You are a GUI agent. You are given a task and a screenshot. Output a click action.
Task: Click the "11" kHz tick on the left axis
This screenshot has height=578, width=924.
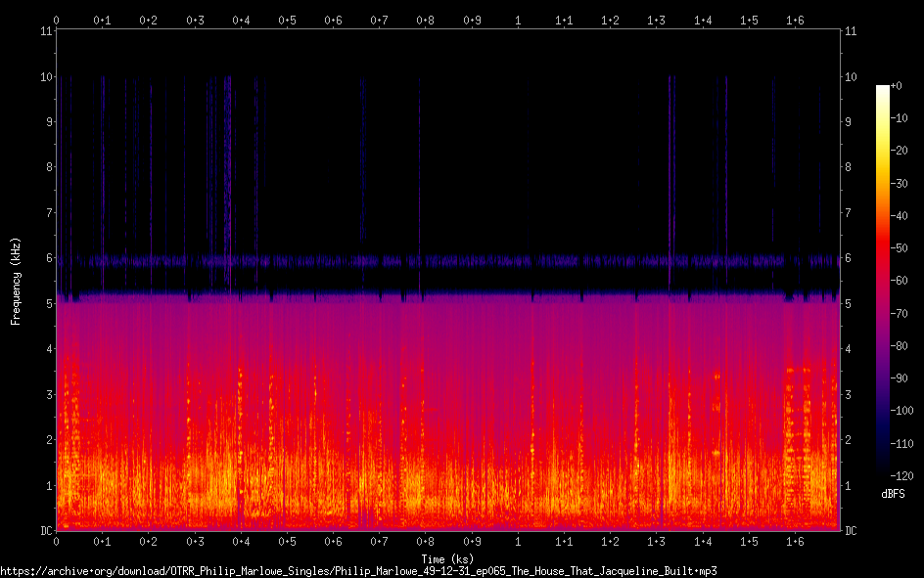click(46, 31)
